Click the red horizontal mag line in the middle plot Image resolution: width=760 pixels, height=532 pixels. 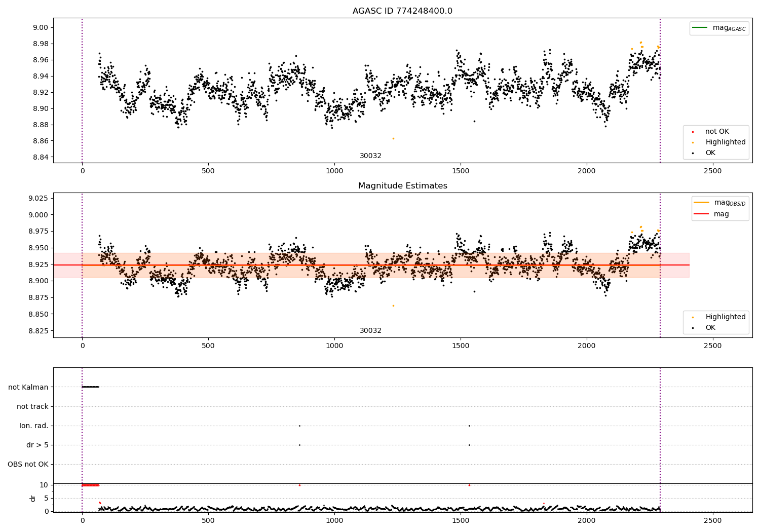tap(371, 265)
